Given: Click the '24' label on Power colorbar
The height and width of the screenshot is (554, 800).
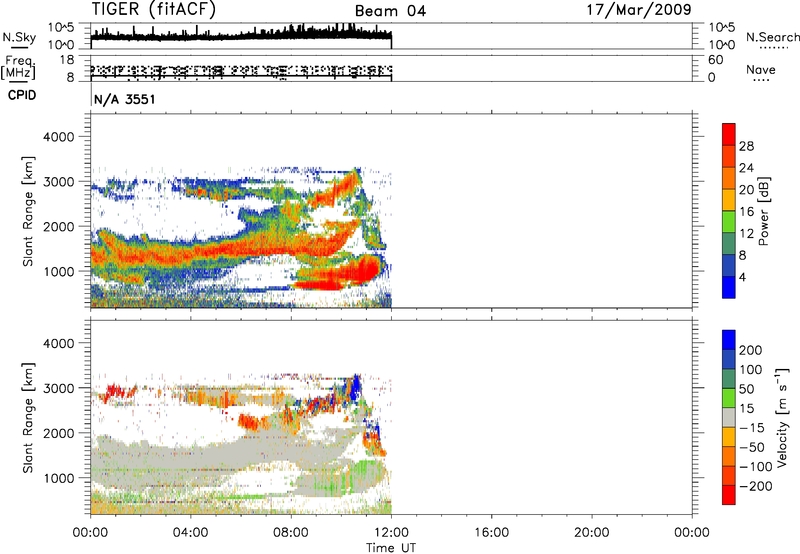Looking at the screenshot, I should pyautogui.click(x=746, y=168).
